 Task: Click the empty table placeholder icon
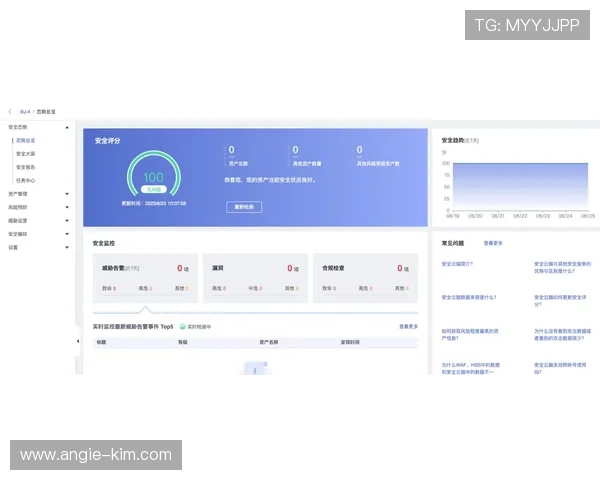click(254, 369)
